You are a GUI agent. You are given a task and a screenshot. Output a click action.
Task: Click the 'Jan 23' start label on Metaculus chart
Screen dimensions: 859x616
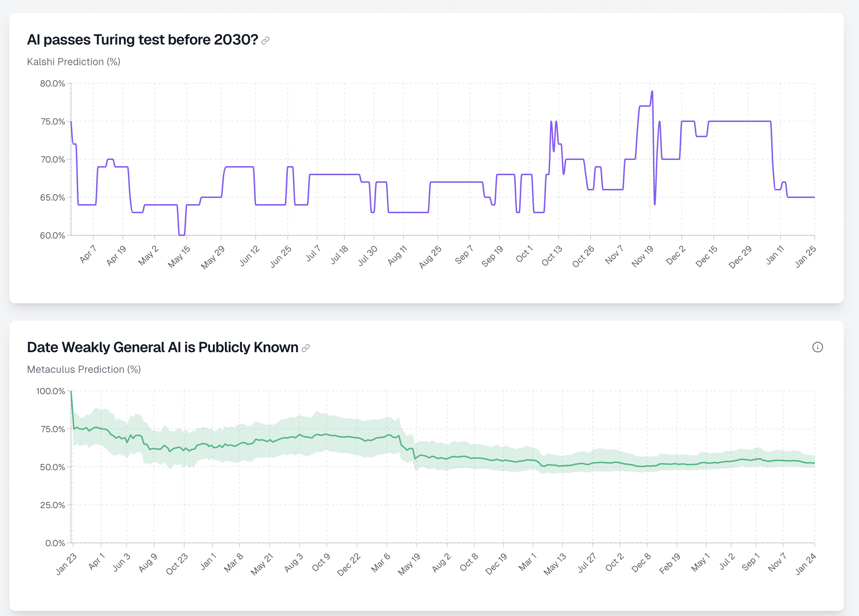point(66,564)
